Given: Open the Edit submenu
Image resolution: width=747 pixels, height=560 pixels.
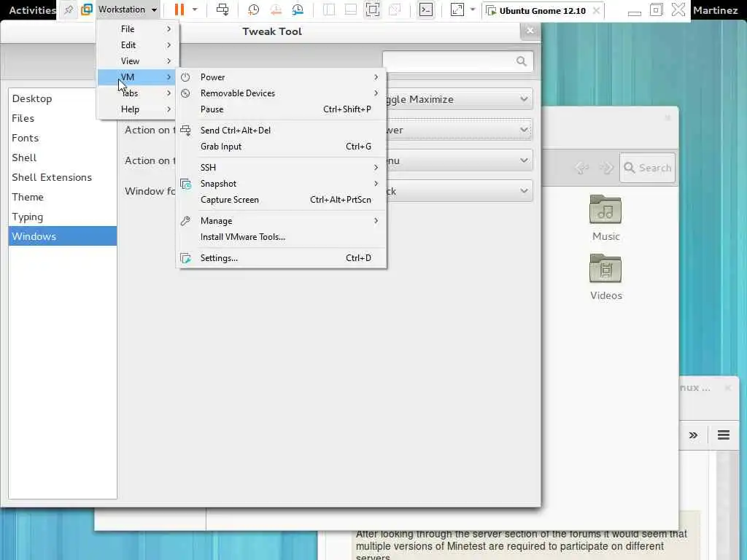Looking at the screenshot, I should tap(136, 44).
